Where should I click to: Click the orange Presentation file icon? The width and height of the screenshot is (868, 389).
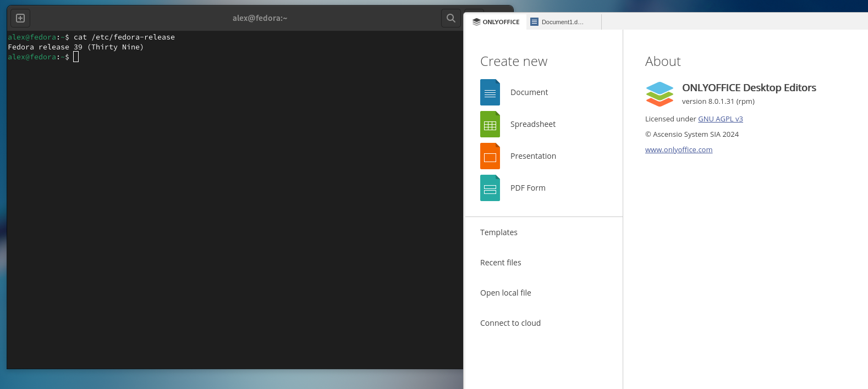pyautogui.click(x=490, y=156)
